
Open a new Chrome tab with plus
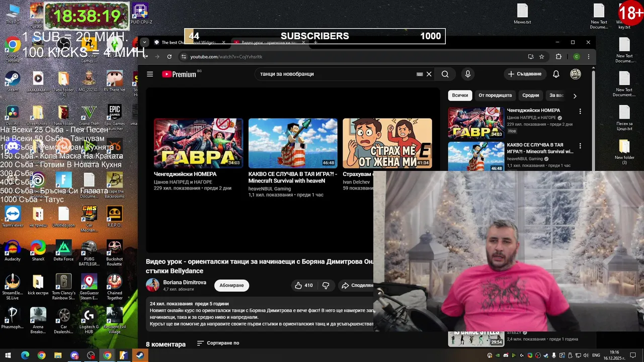[x=315, y=43]
